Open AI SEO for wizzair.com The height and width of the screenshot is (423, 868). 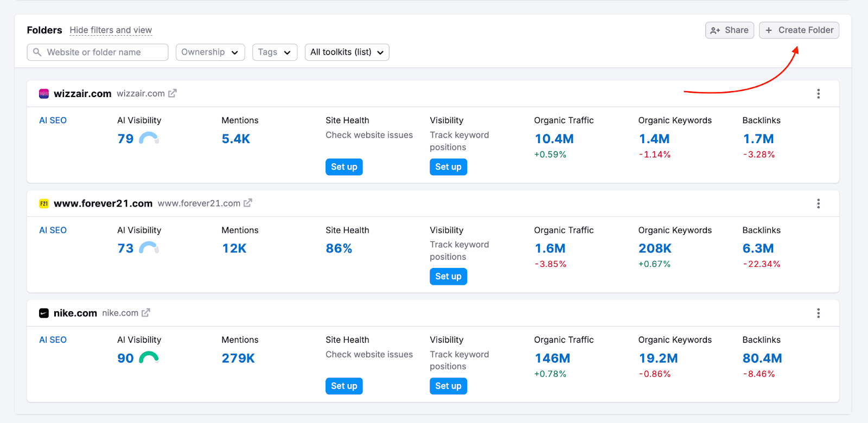(53, 120)
